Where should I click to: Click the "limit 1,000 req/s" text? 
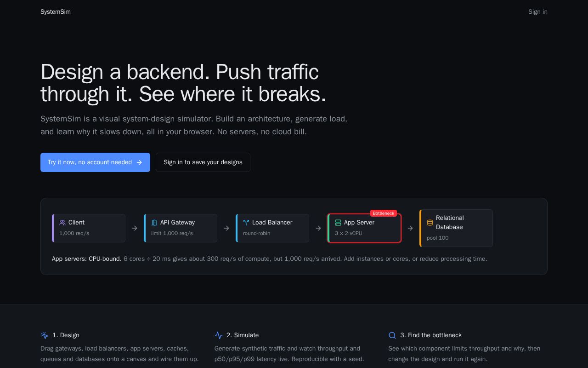[172, 233]
